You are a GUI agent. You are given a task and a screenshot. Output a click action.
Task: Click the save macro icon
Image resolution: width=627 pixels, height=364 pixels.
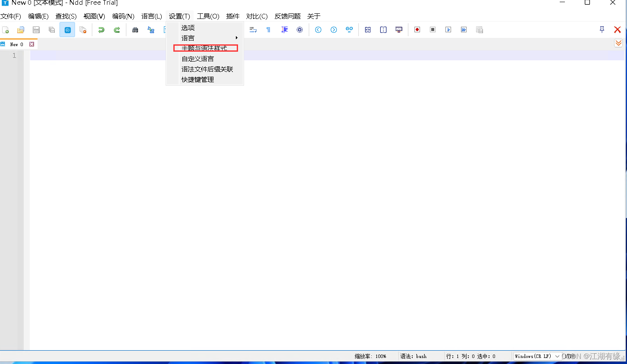pyautogui.click(x=479, y=30)
